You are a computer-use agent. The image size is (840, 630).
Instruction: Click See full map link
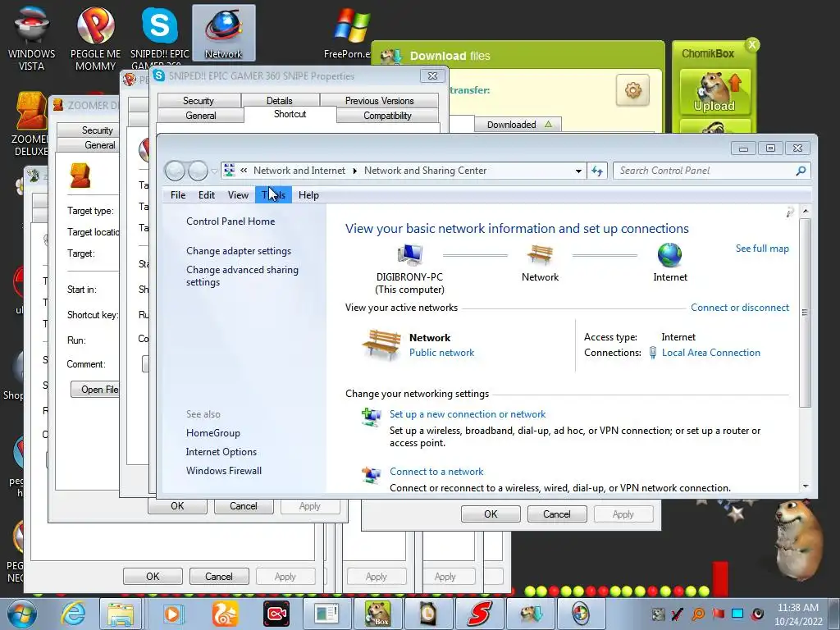point(762,249)
